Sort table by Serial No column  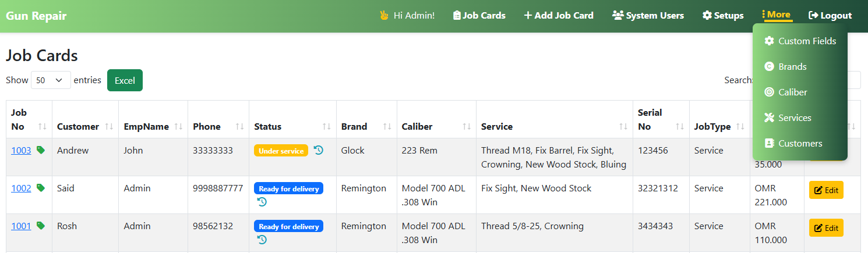(661, 119)
